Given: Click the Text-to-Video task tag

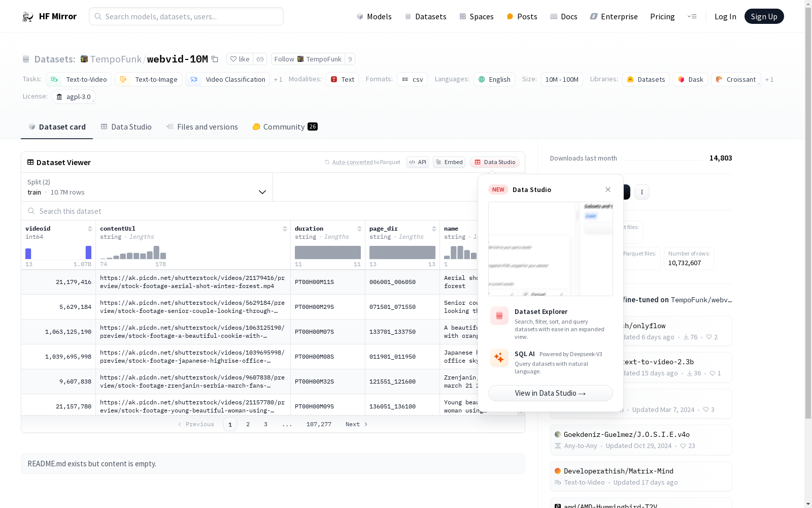Looking at the screenshot, I should click(x=79, y=79).
